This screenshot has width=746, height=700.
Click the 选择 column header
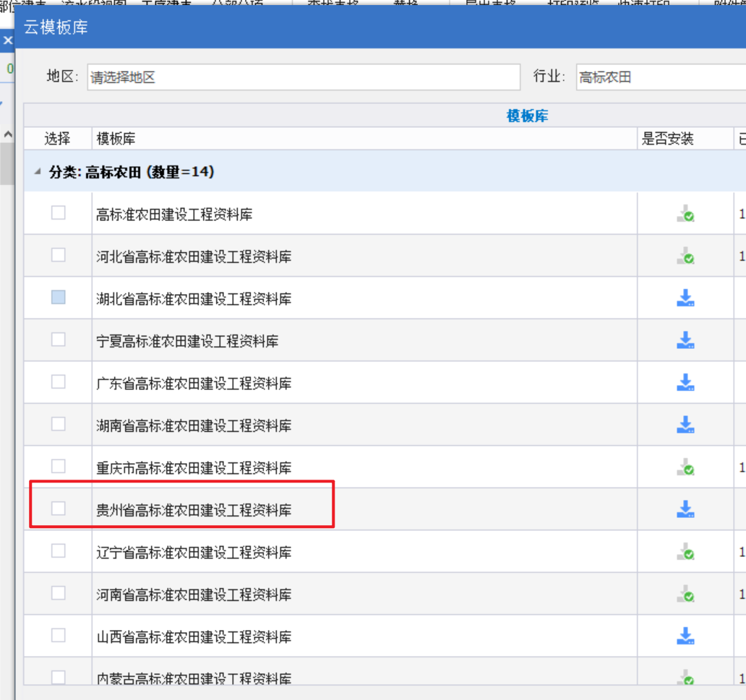(x=58, y=139)
